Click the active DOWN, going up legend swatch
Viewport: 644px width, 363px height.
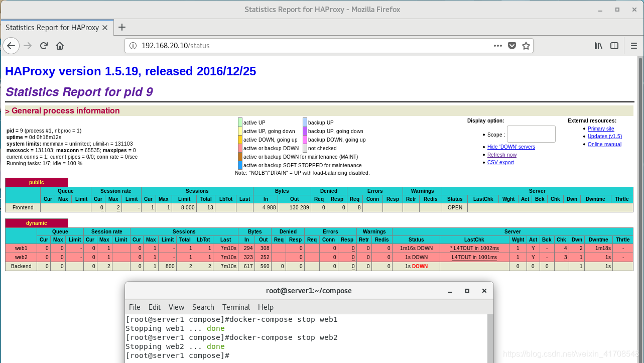tap(240, 140)
